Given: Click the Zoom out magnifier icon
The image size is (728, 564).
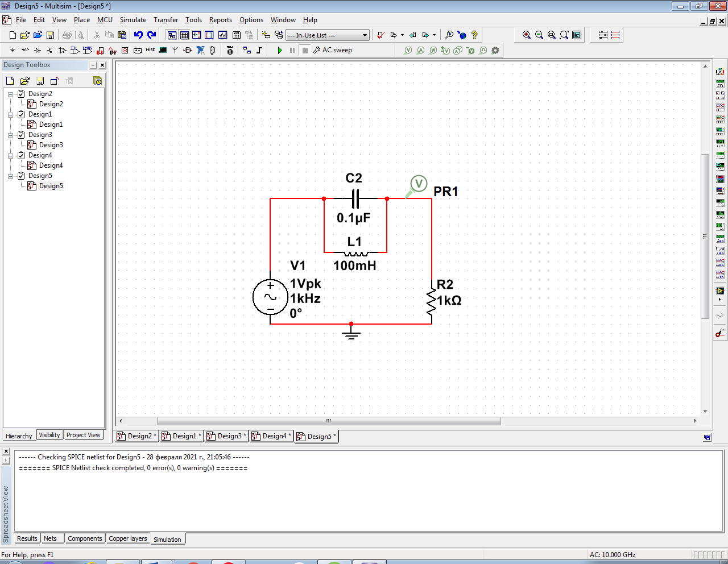Looking at the screenshot, I should pyautogui.click(x=539, y=35).
